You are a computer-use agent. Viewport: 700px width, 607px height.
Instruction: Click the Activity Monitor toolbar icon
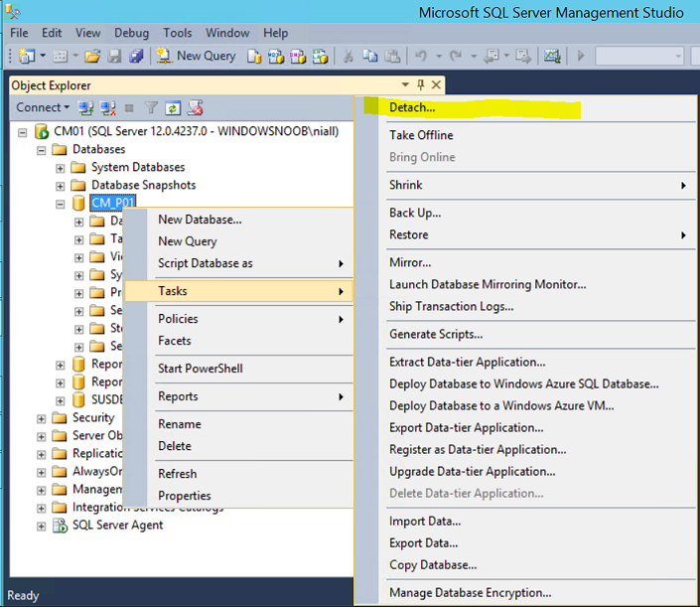(552, 57)
